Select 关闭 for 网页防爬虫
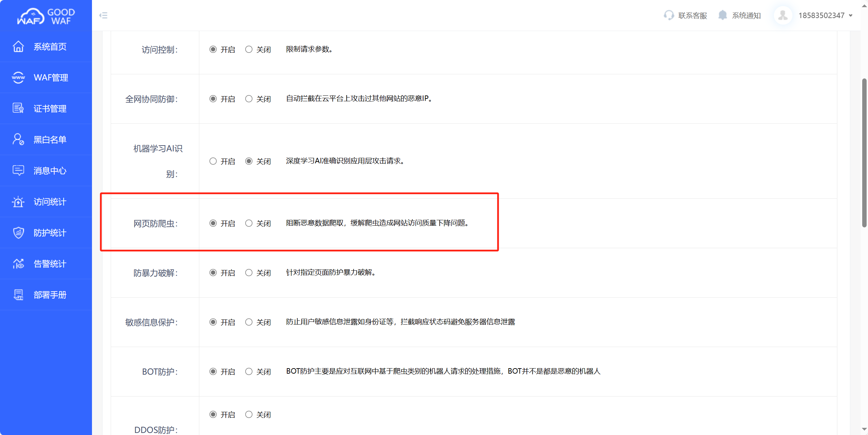 click(x=249, y=223)
